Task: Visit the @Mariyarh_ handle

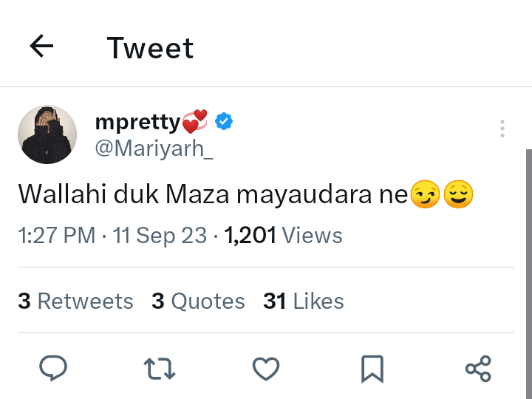Action: (154, 147)
